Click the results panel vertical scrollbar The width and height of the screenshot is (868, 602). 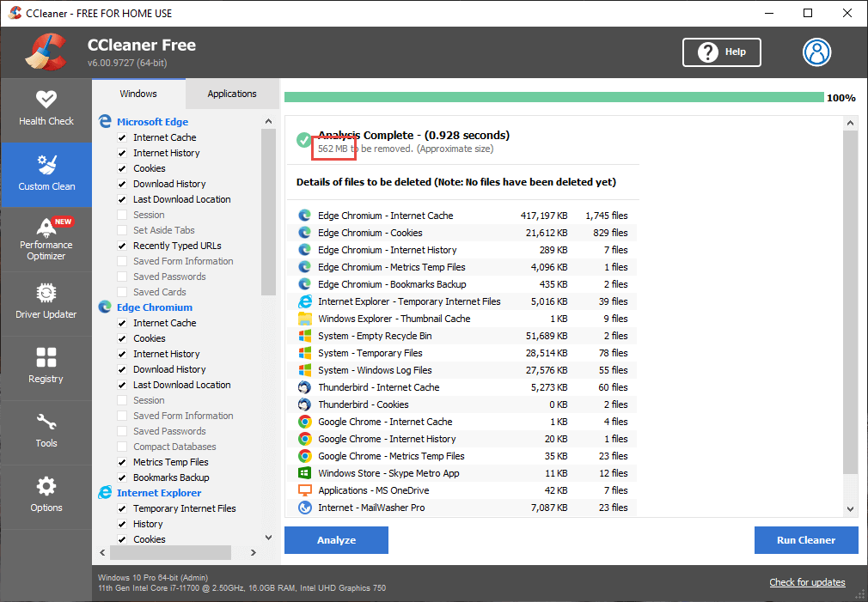point(850,302)
